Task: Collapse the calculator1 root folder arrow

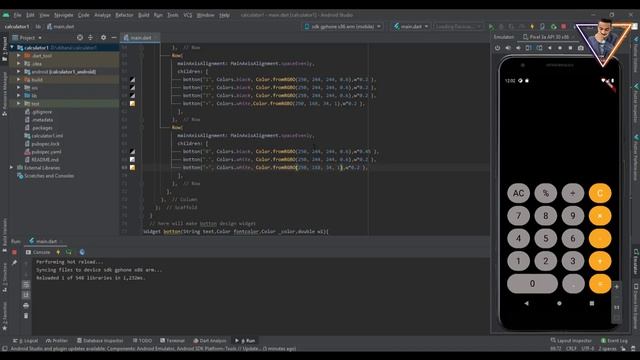Action: (12, 48)
